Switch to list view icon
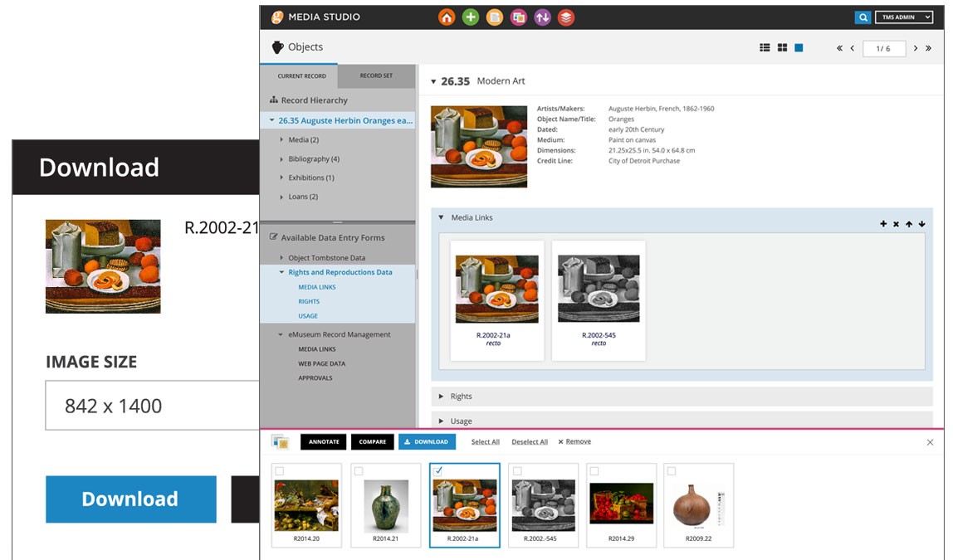953x560 pixels. [x=765, y=47]
